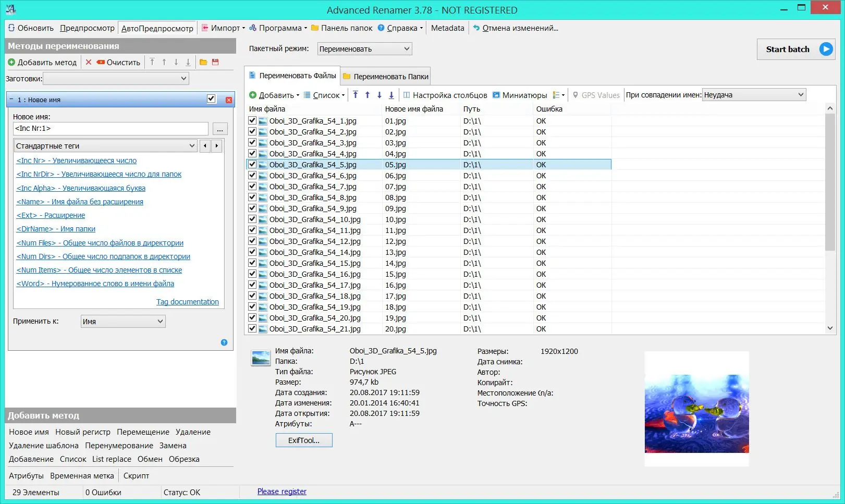The height and width of the screenshot is (504, 845).
Task: Move method to top arrow in methods toolbar
Action: click(152, 62)
